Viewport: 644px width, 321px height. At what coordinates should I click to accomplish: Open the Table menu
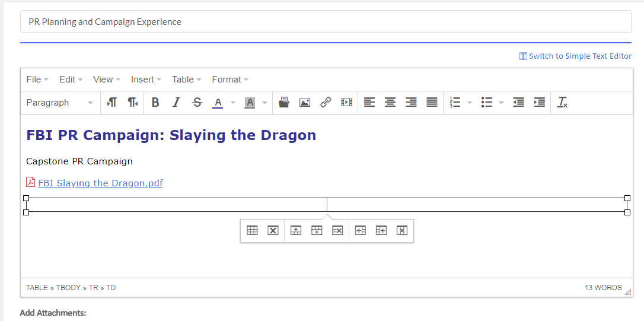click(186, 80)
